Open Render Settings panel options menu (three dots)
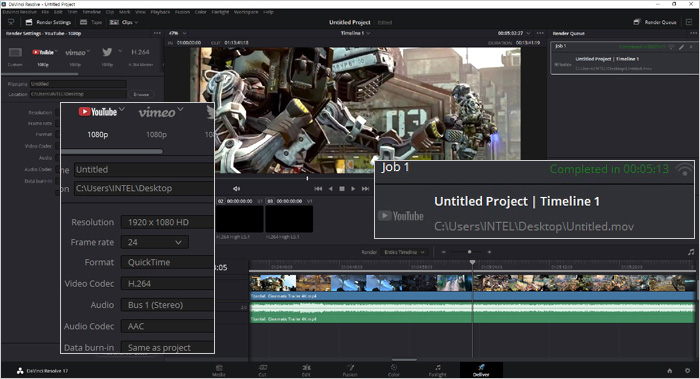 [x=157, y=33]
